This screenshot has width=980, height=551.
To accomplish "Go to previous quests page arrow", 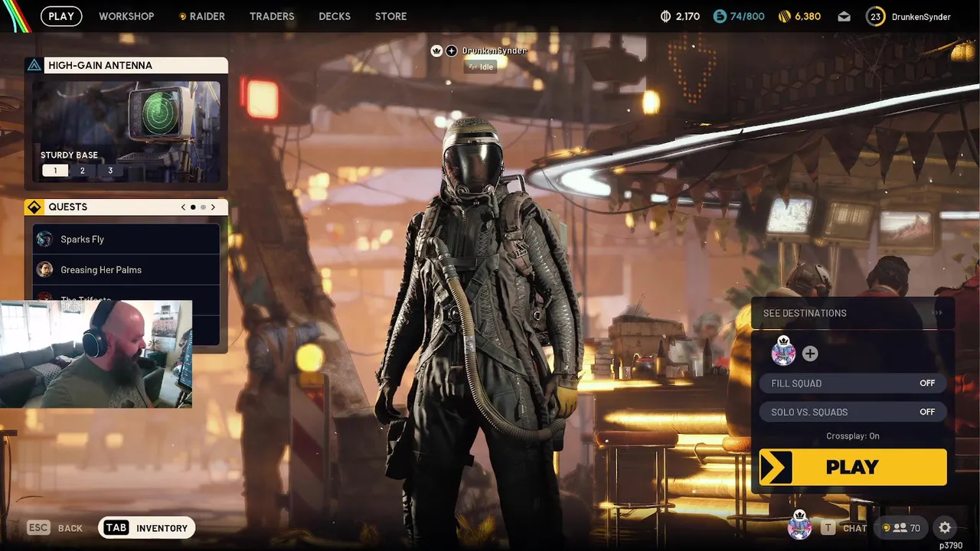I will pos(183,207).
